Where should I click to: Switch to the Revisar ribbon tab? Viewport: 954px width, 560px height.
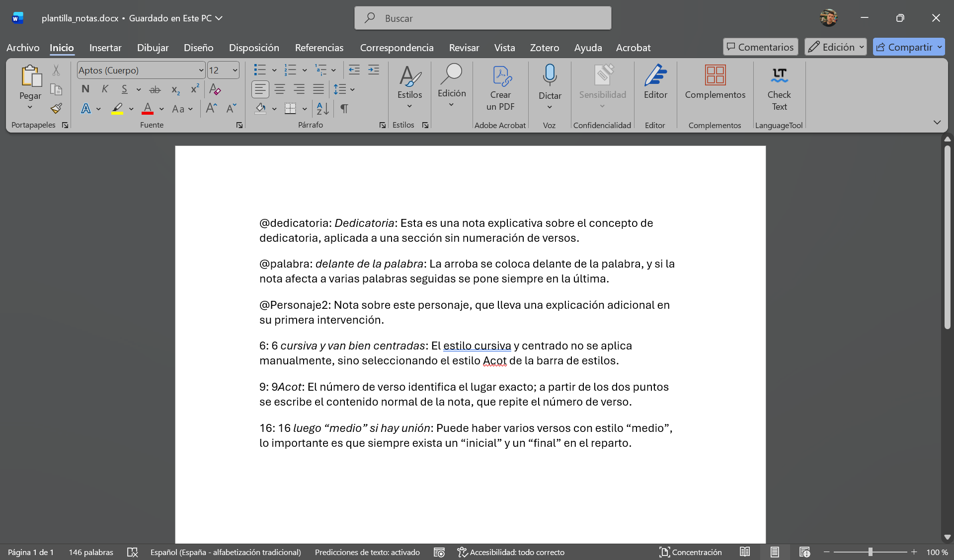(464, 48)
